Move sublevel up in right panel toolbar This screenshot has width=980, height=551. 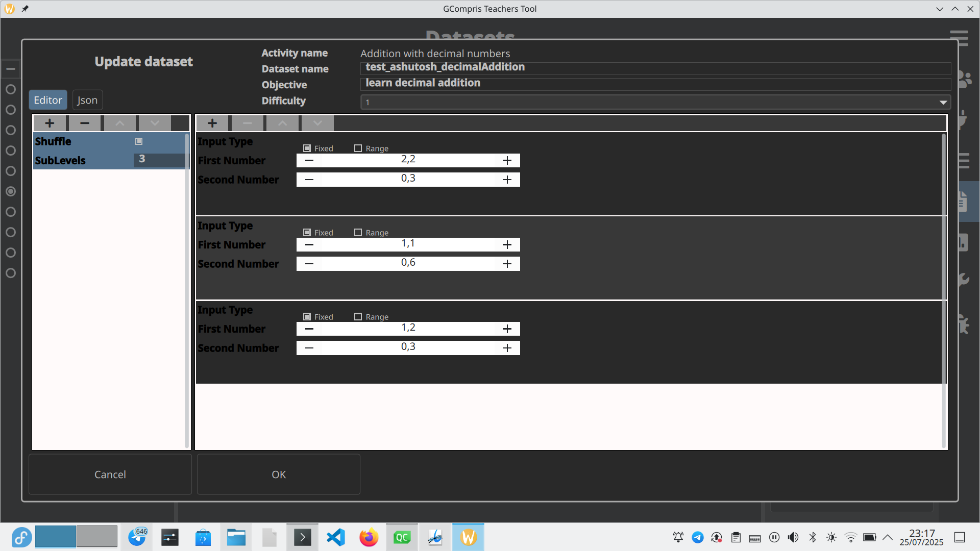click(283, 123)
